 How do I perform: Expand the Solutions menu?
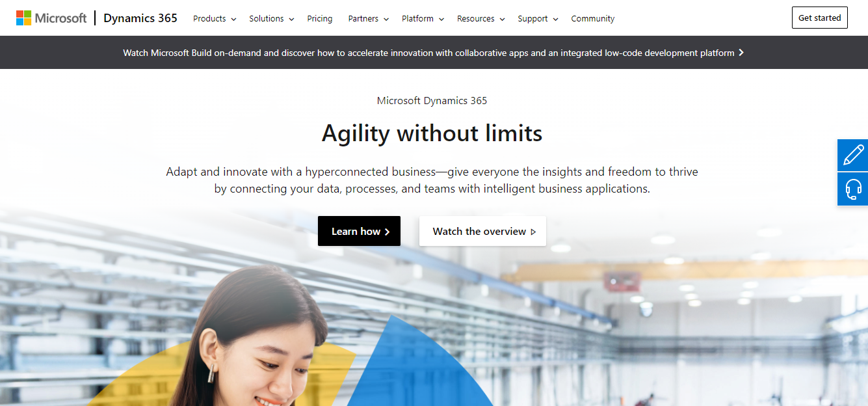coord(272,19)
